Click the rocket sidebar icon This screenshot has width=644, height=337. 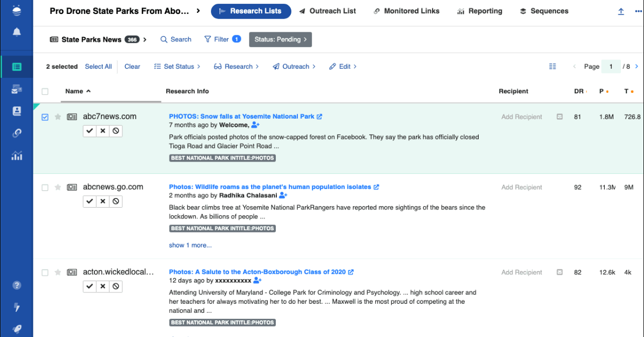click(x=17, y=329)
